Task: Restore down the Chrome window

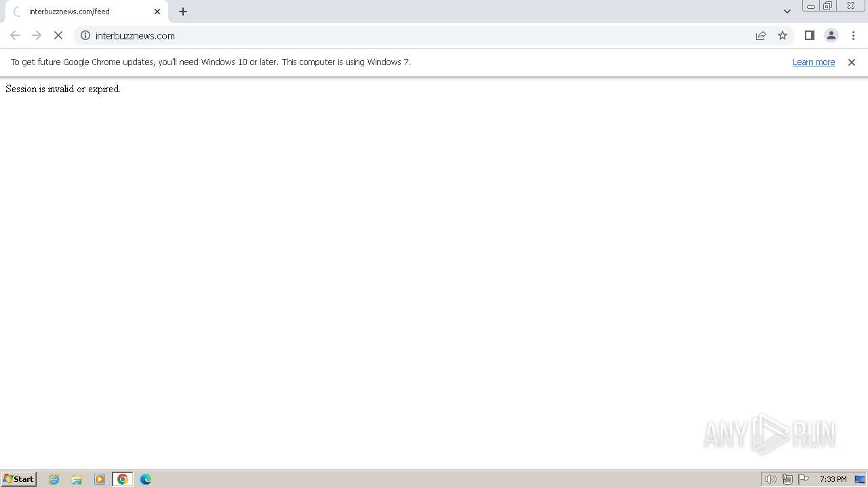Action: pos(828,6)
